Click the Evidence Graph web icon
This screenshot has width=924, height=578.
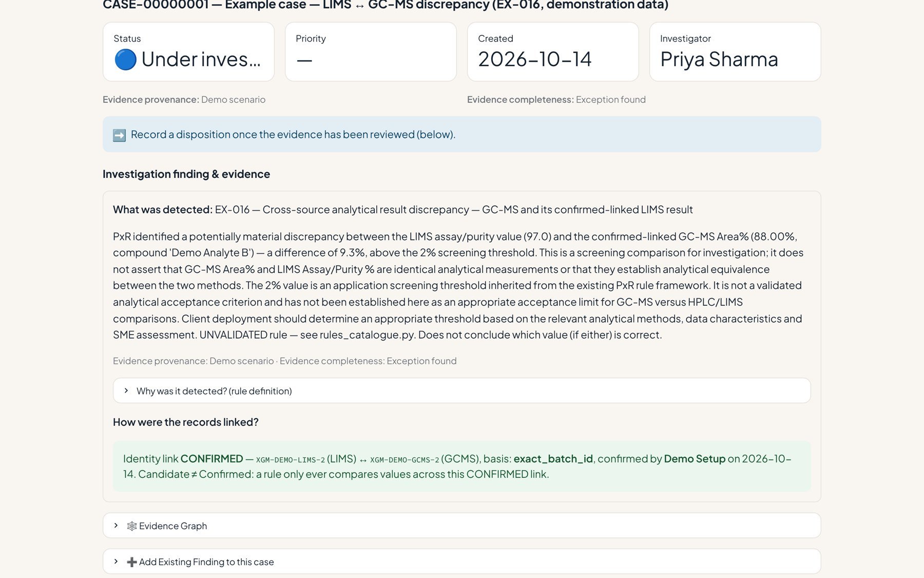coord(132,526)
